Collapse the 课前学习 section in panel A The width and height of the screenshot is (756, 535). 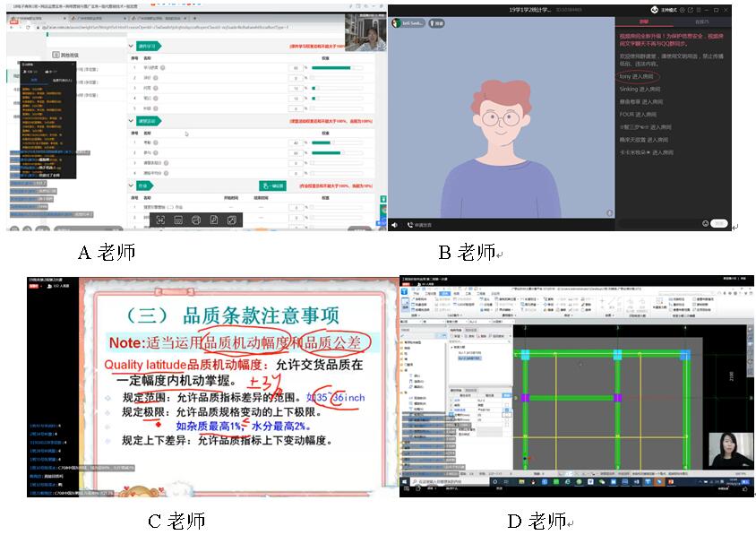click(130, 45)
